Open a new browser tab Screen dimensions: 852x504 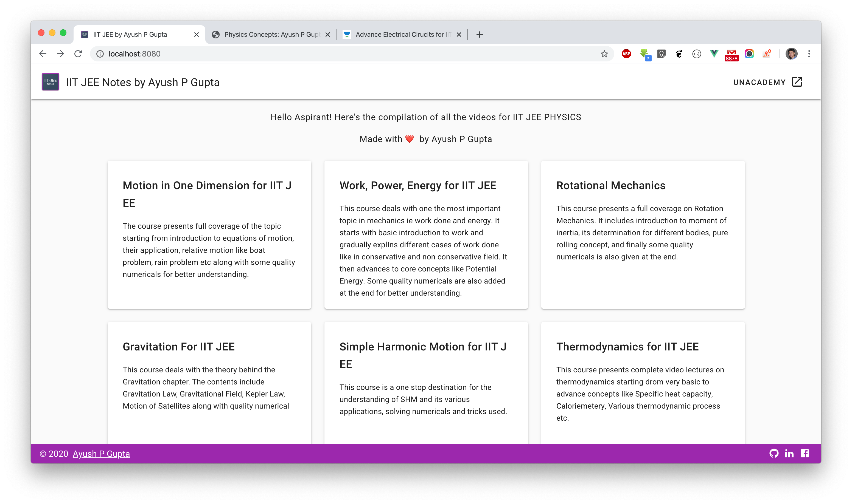pyautogui.click(x=480, y=34)
